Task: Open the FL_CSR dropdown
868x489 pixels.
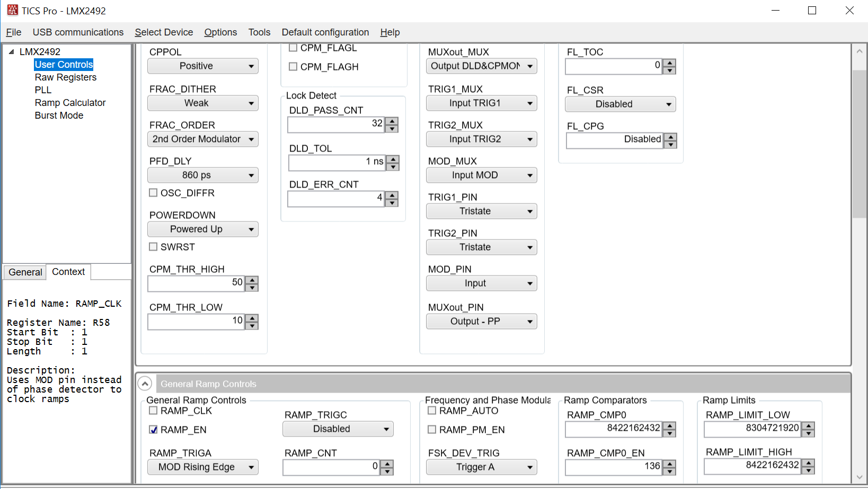Action: click(621, 104)
